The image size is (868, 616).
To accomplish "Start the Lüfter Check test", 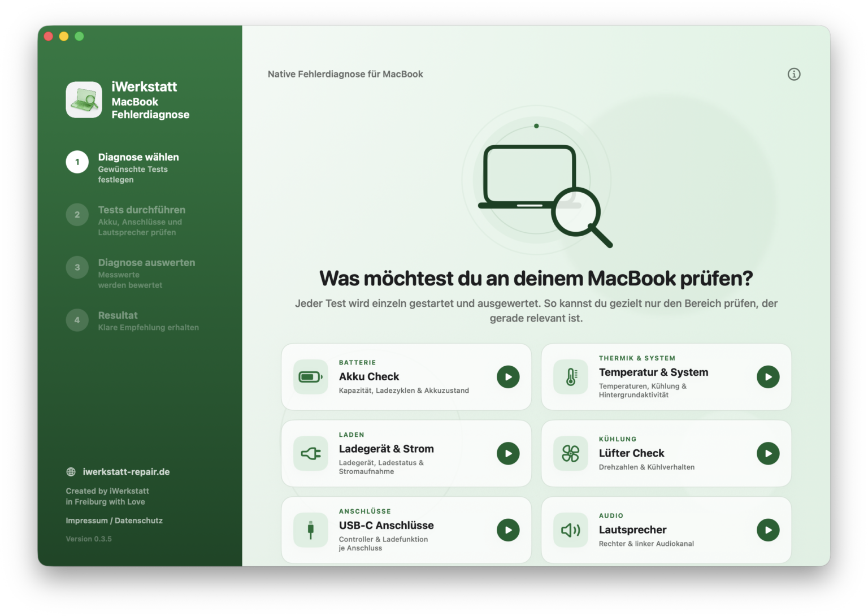I will (x=768, y=453).
